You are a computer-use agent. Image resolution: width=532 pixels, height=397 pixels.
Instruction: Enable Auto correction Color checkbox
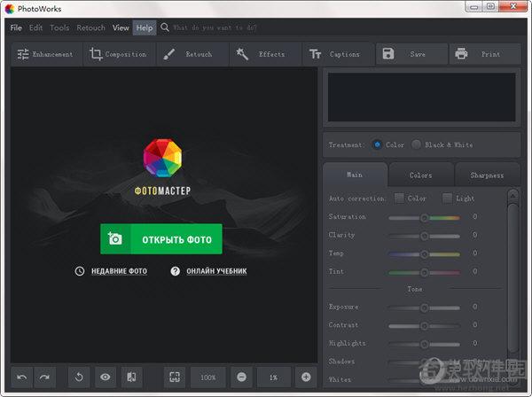click(399, 198)
